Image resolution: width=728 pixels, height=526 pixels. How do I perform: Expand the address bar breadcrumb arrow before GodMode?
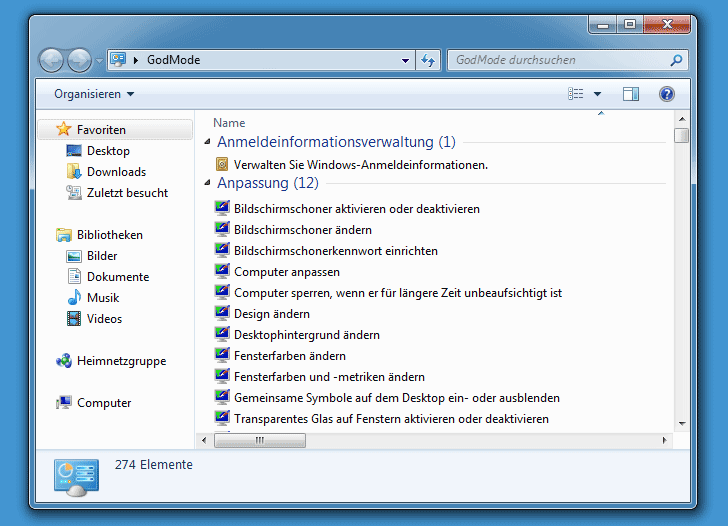pyautogui.click(x=136, y=60)
